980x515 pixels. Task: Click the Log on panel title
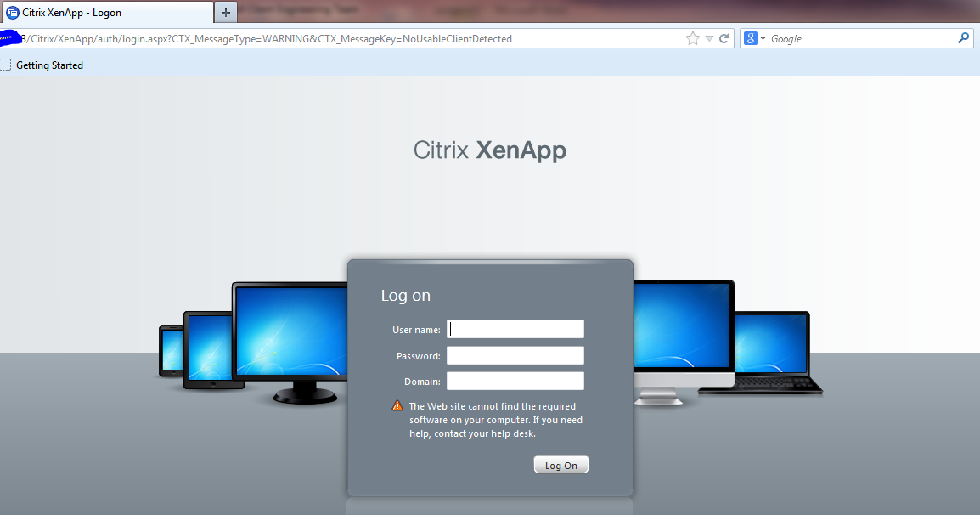(406, 296)
